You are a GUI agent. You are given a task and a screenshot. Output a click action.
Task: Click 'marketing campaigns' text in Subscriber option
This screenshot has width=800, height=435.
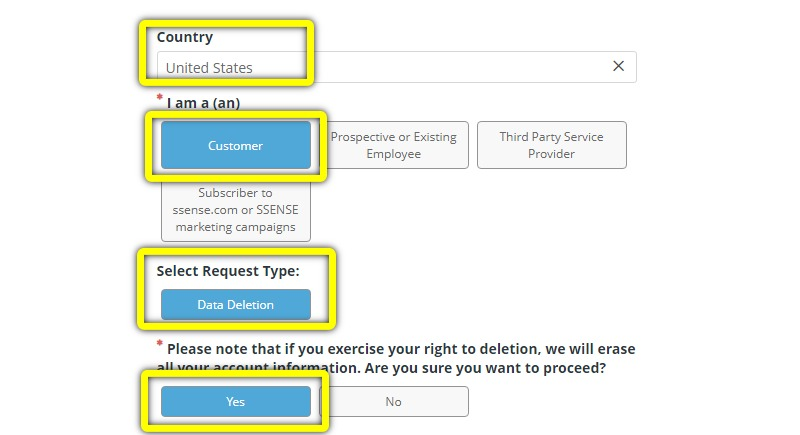tap(236, 227)
